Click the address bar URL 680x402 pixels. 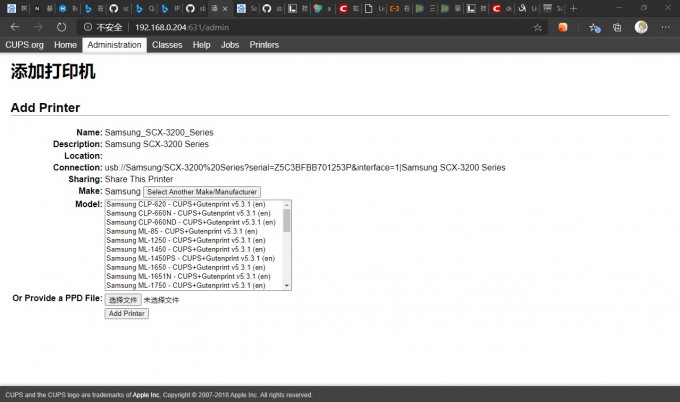click(182, 27)
